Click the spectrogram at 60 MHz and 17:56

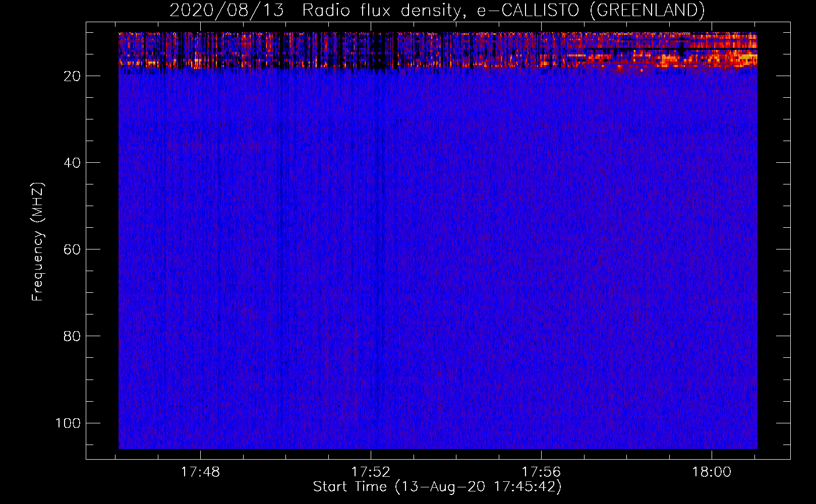tap(541, 249)
